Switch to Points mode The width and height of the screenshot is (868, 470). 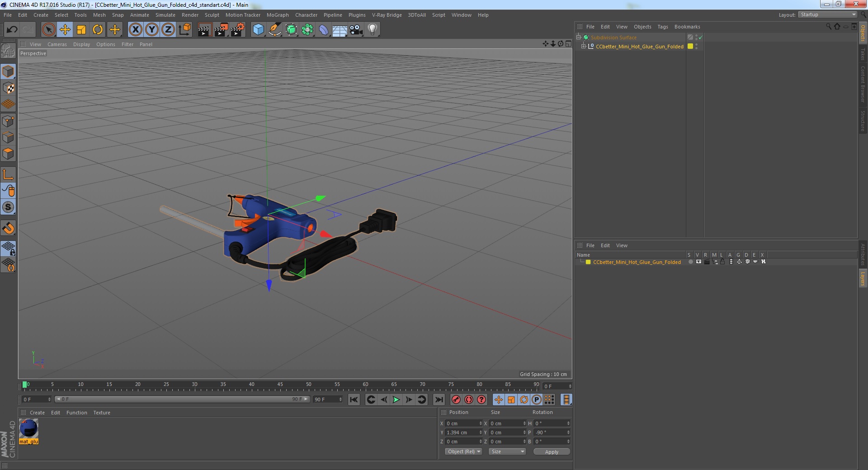coord(8,121)
